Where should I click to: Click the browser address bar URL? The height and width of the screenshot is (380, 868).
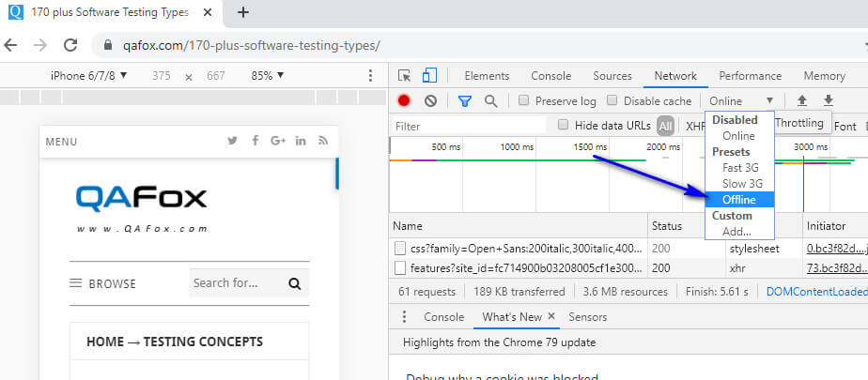pyautogui.click(x=252, y=45)
